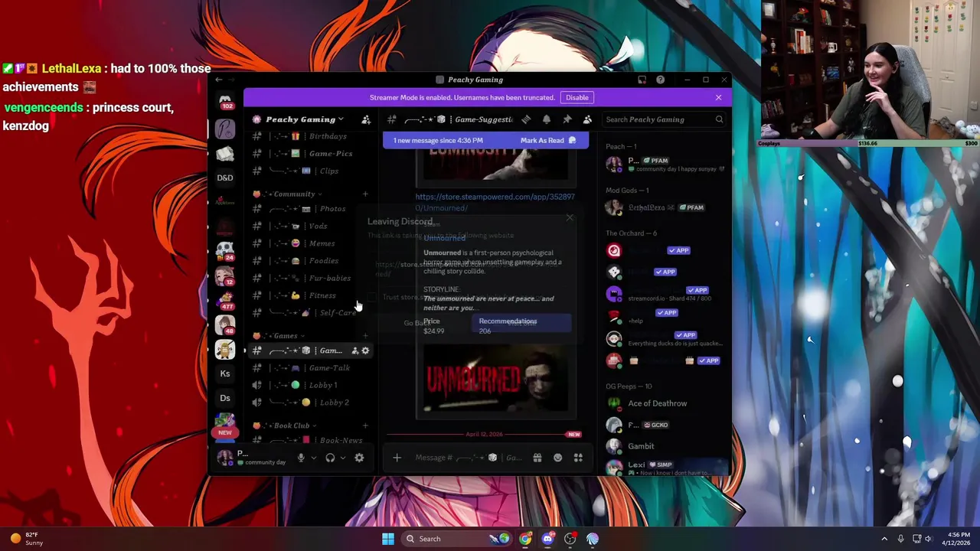Open apps launcher icon in message bar
The image size is (980, 551).
(578, 458)
